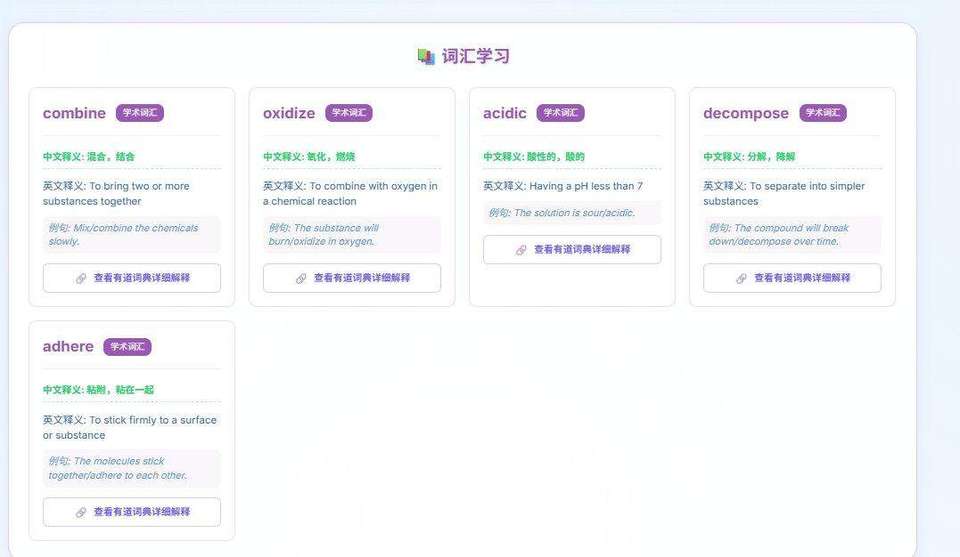Click definition 'To separate into simpler substances'
This screenshot has width=960, height=557.
[784, 193]
